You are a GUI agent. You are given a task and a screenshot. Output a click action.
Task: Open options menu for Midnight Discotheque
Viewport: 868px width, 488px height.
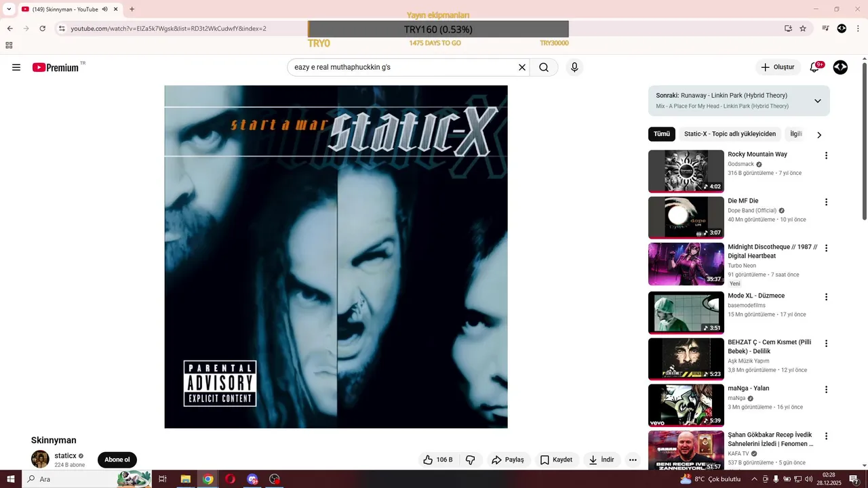point(826,248)
